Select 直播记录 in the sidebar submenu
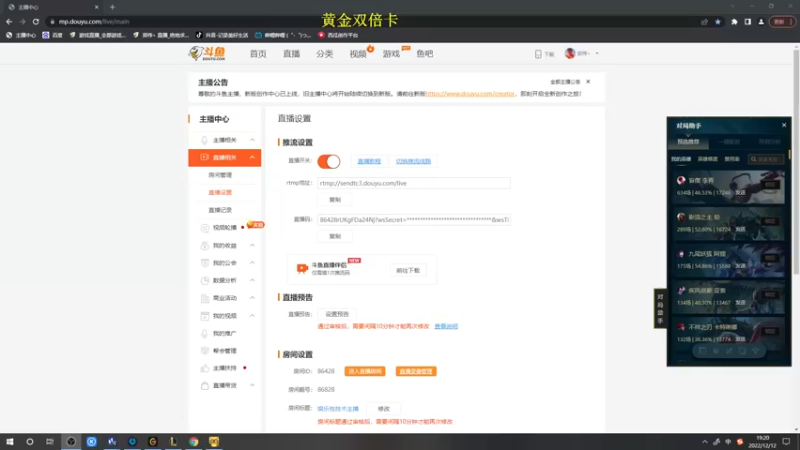 (220, 210)
